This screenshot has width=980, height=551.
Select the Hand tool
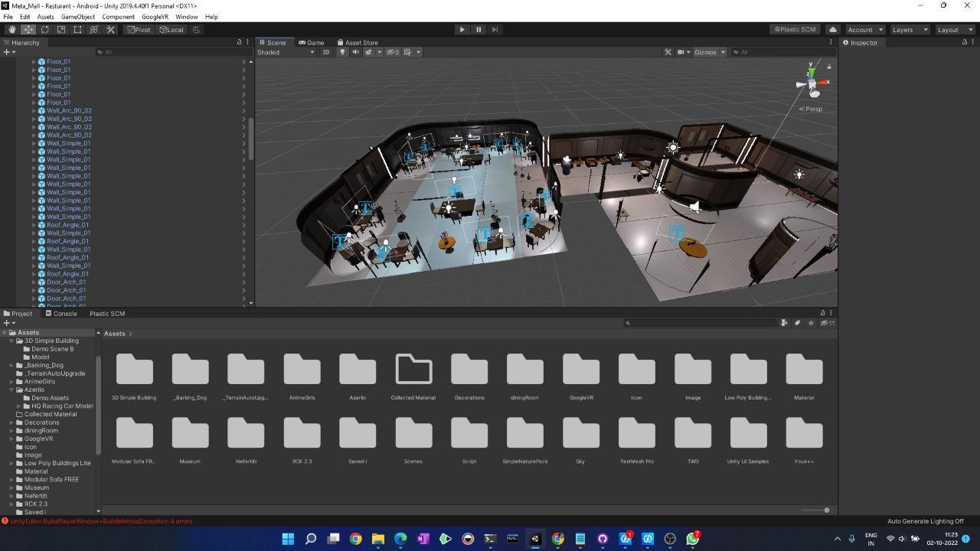12,29
